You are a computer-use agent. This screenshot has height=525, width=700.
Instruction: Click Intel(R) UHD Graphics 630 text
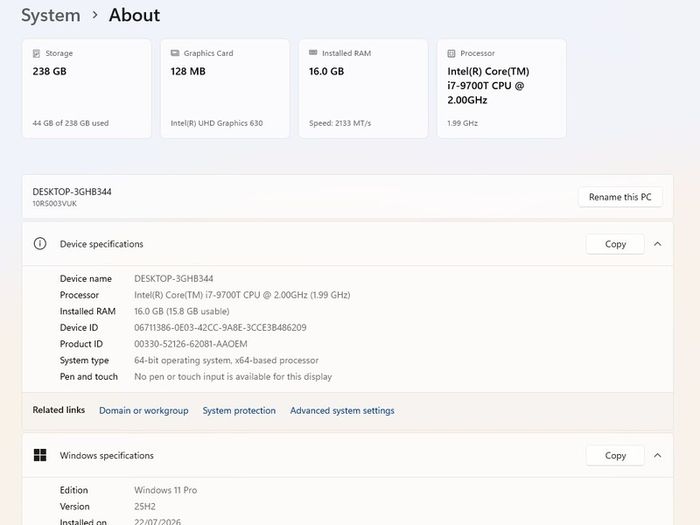coord(217,123)
